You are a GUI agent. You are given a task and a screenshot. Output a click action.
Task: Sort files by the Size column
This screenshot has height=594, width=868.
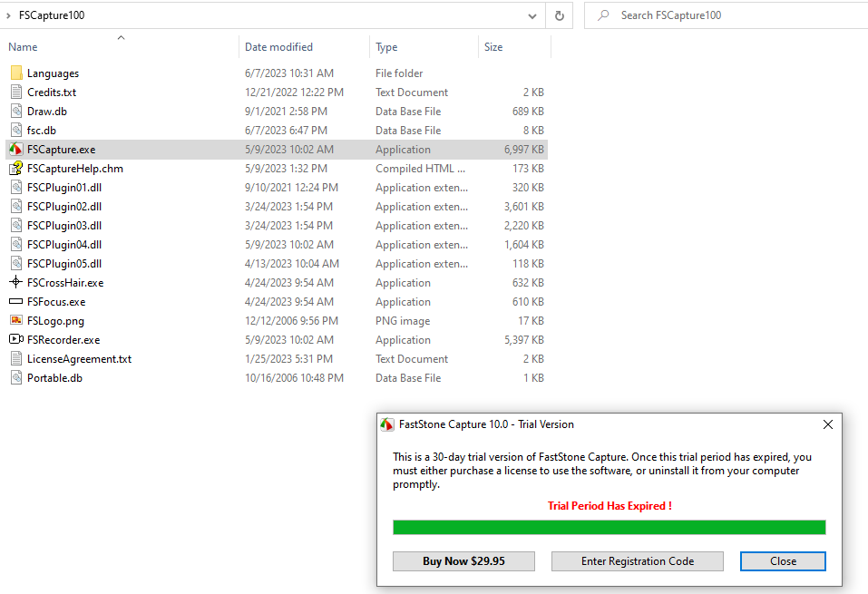(x=493, y=47)
